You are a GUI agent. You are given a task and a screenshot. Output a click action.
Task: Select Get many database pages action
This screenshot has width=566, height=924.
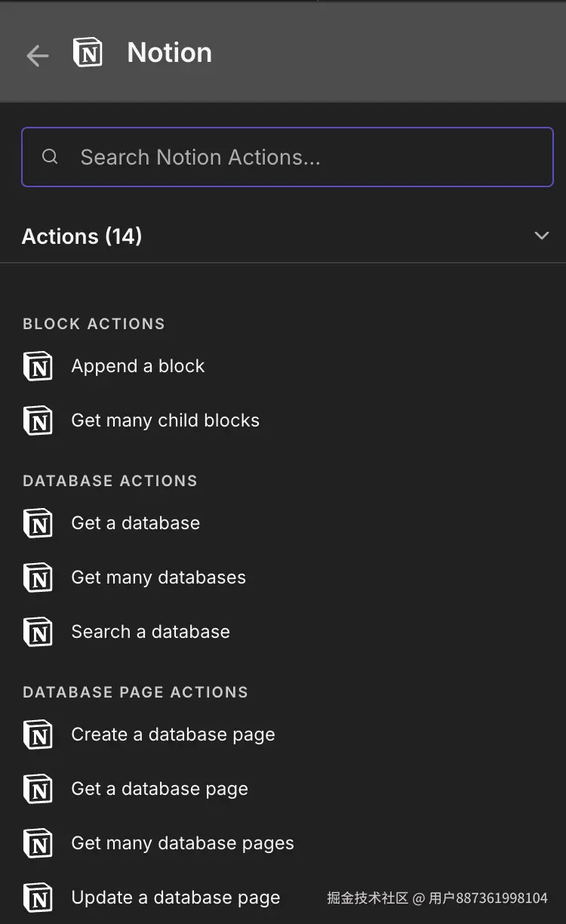click(x=183, y=843)
